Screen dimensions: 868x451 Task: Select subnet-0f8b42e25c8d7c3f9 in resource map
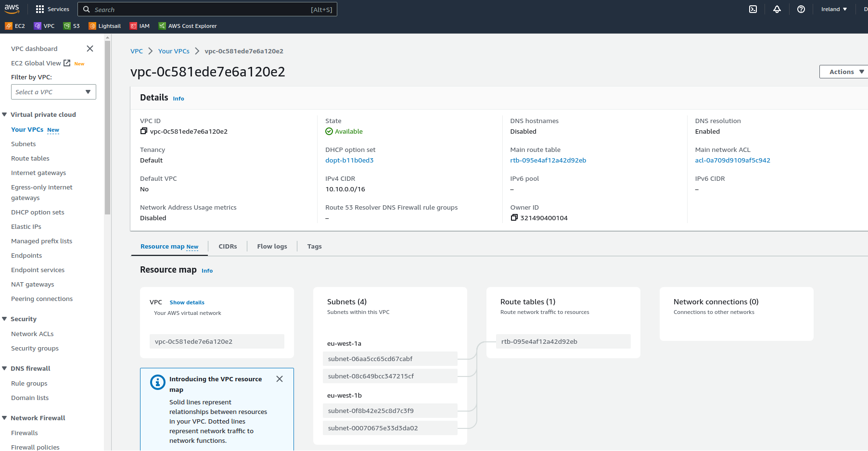coord(390,411)
